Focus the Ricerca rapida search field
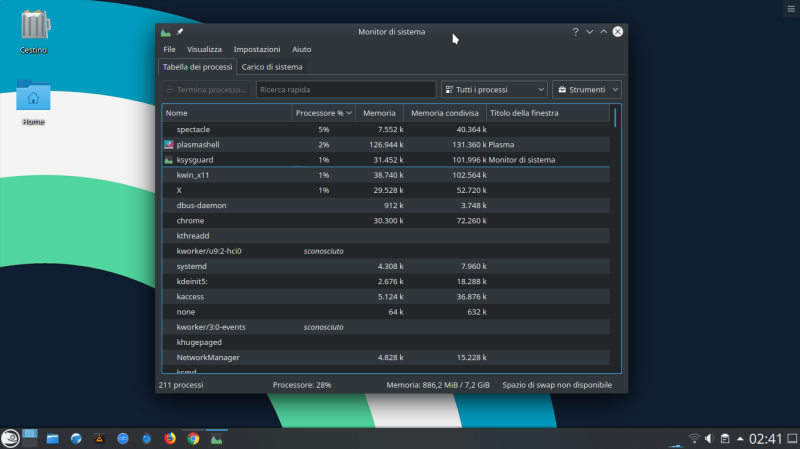 (346, 89)
